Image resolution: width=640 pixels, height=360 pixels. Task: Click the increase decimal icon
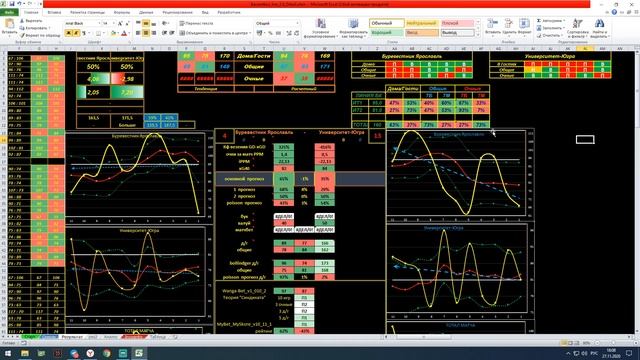289,33
